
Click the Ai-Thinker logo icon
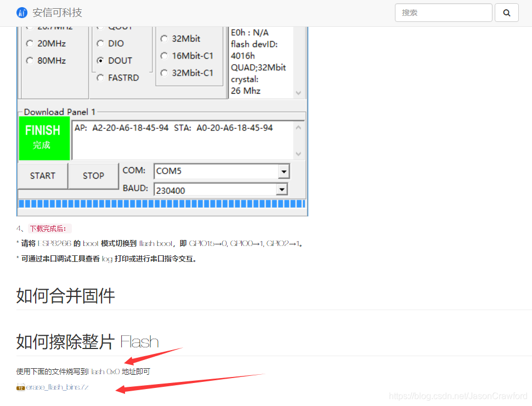tap(22, 13)
